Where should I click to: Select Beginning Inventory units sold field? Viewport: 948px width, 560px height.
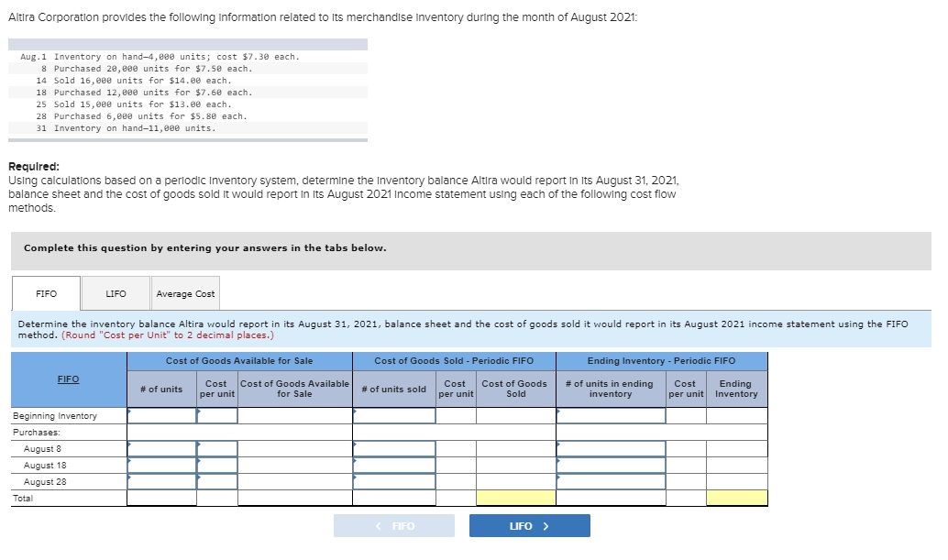click(394, 415)
